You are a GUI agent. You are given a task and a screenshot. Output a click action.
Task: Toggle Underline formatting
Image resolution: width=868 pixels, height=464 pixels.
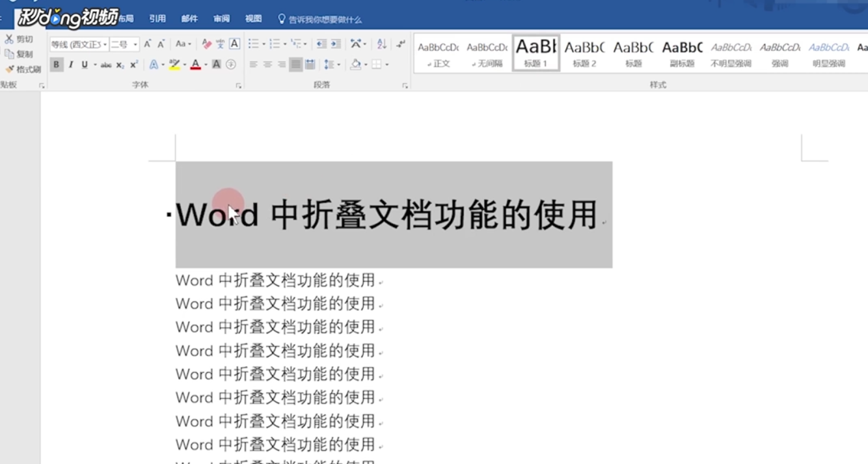[x=85, y=64]
